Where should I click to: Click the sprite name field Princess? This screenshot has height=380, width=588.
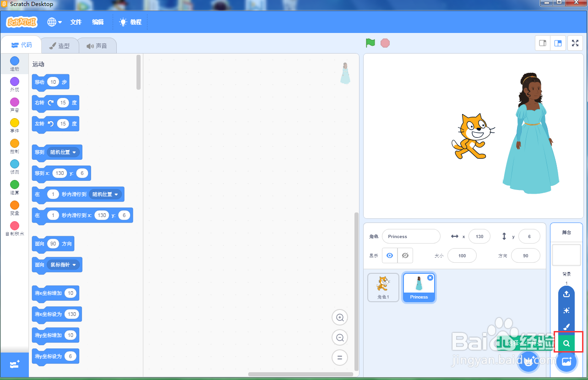(411, 237)
